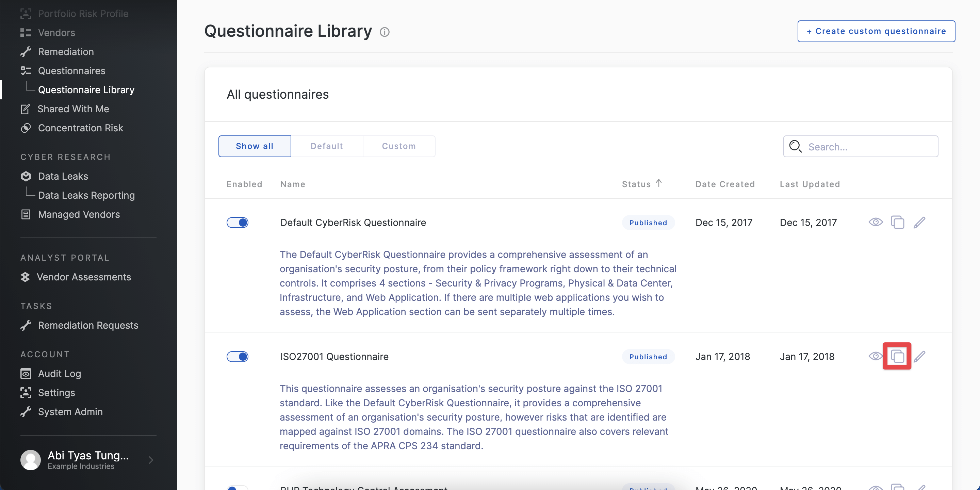The width and height of the screenshot is (980, 490).
Task: Click the Questionnaire Library info icon
Action: coord(385,32)
